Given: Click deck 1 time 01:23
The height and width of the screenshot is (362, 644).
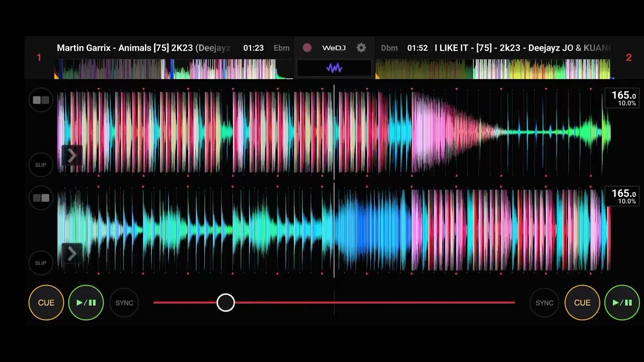Looking at the screenshot, I should click(x=253, y=48).
